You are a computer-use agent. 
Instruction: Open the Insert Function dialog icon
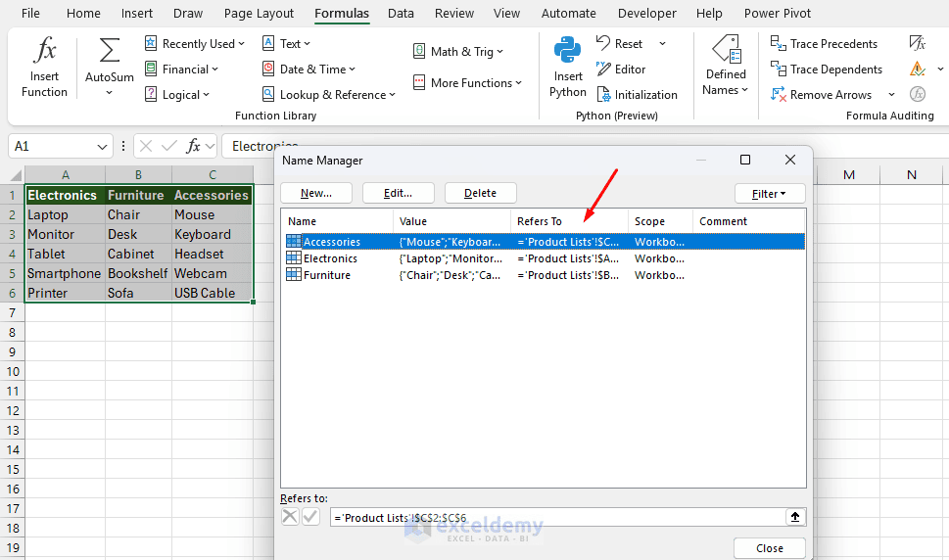[x=44, y=50]
